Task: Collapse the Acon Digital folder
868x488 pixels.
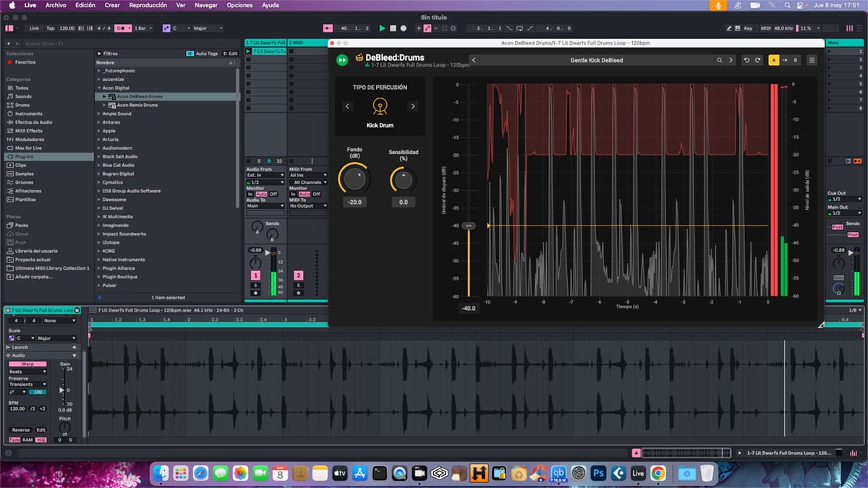Action: pyautogui.click(x=99, y=88)
